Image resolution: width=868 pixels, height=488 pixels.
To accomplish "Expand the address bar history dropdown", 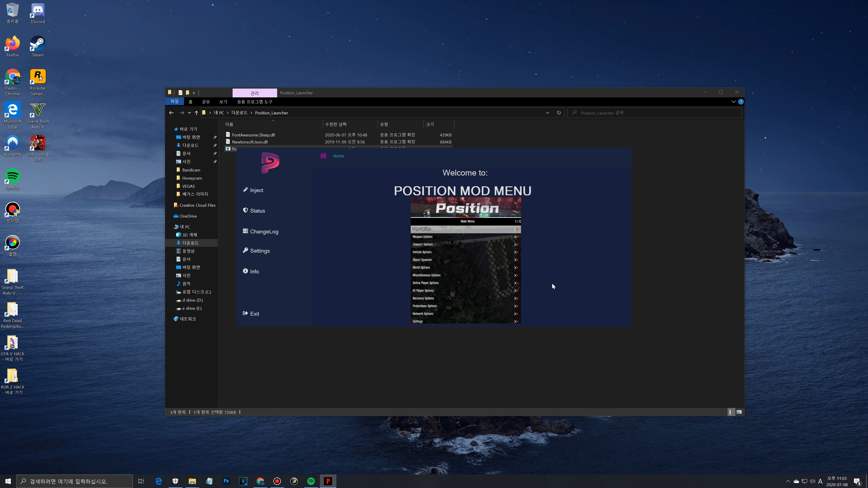I will 547,113.
